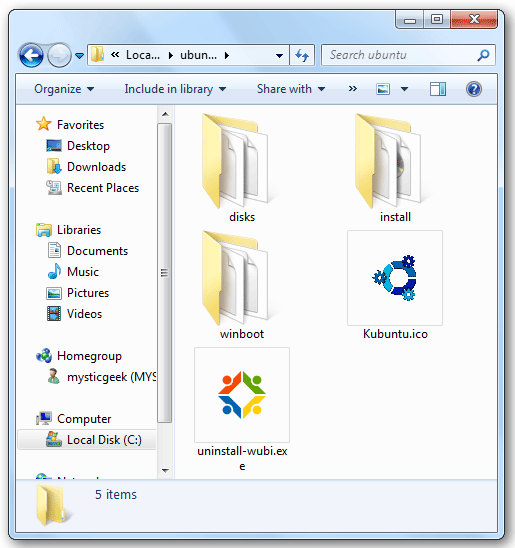Image resolution: width=515 pixels, height=548 pixels.
Task: Click details pane folder icon
Action: point(53,504)
